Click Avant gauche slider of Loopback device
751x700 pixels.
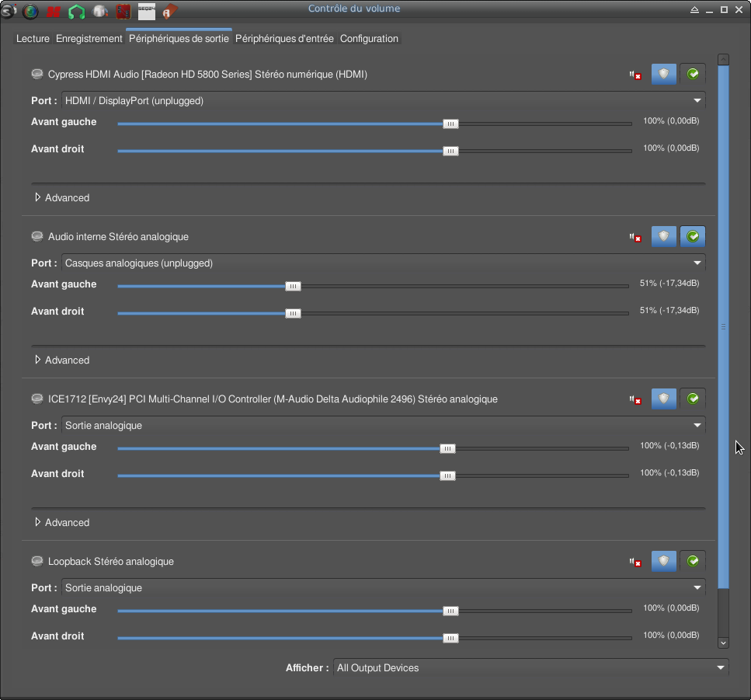click(374, 611)
